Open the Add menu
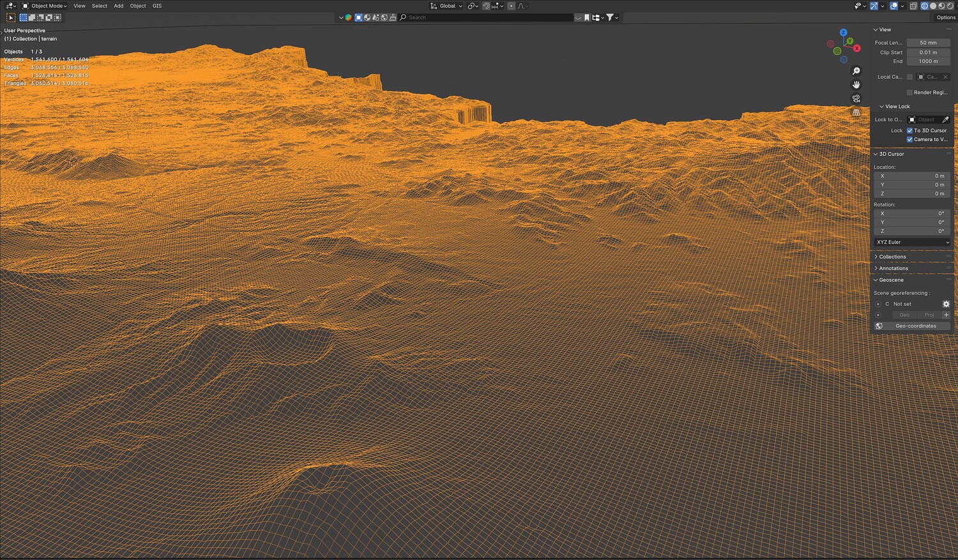The width and height of the screenshot is (958, 560). (x=119, y=6)
